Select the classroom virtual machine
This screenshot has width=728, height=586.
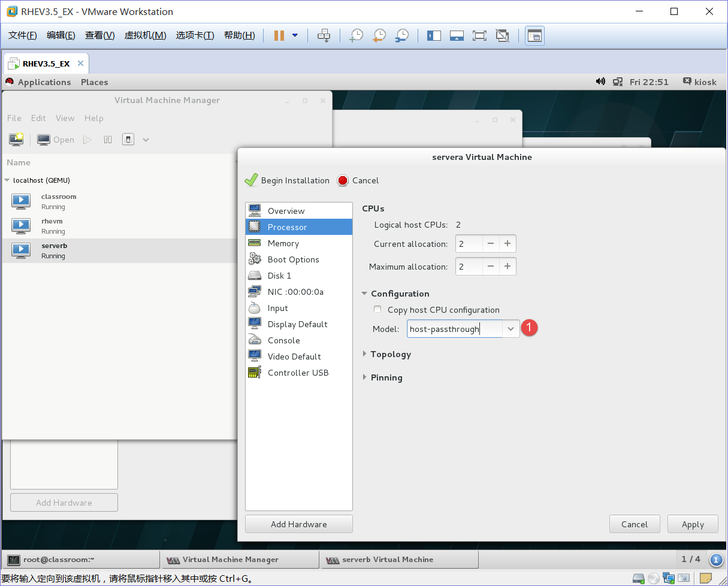click(120, 201)
